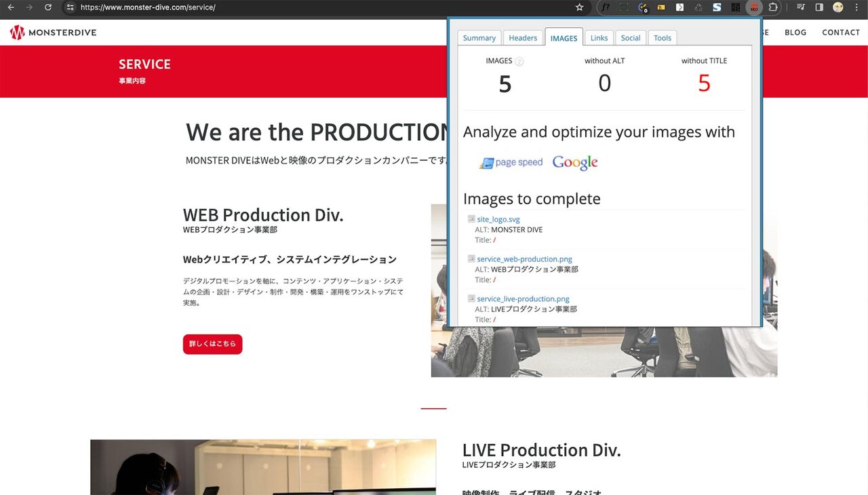868x495 pixels.
Task: Open BLOG in the site navigation
Action: tap(795, 33)
